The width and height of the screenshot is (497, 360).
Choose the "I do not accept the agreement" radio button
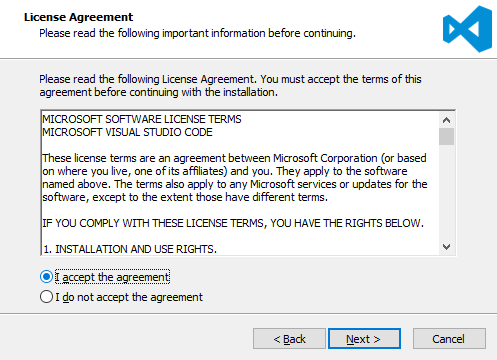click(46, 297)
